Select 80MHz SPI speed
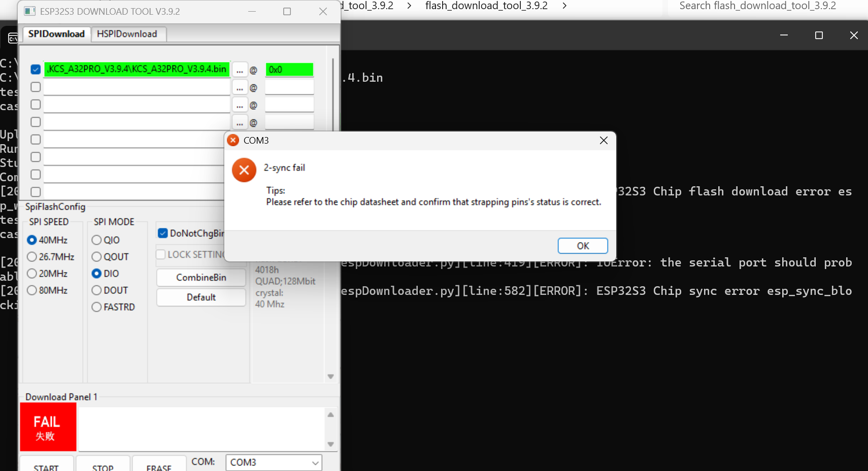Screen dimensions: 868x471 coord(32,290)
